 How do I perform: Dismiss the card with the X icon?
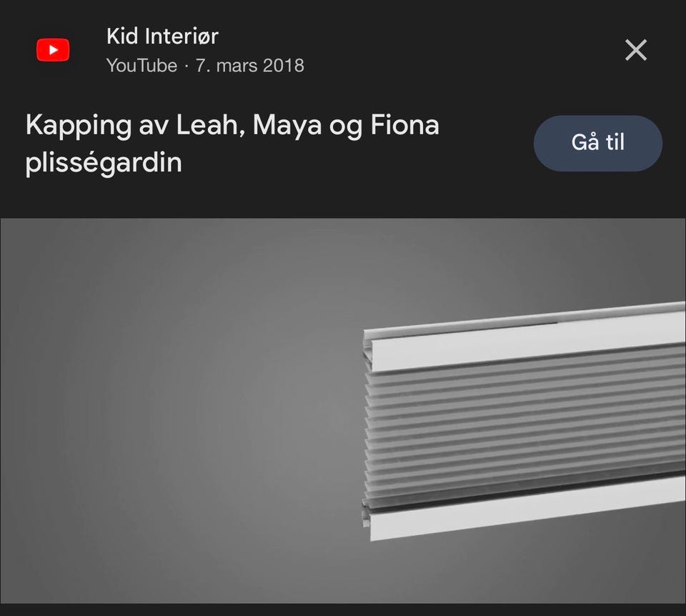tap(636, 50)
